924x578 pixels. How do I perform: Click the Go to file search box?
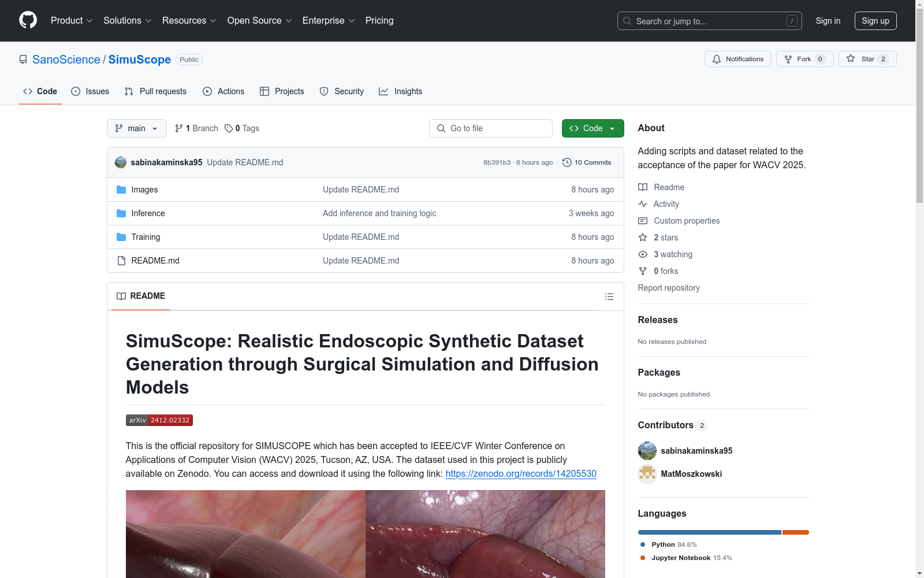click(491, 128)
